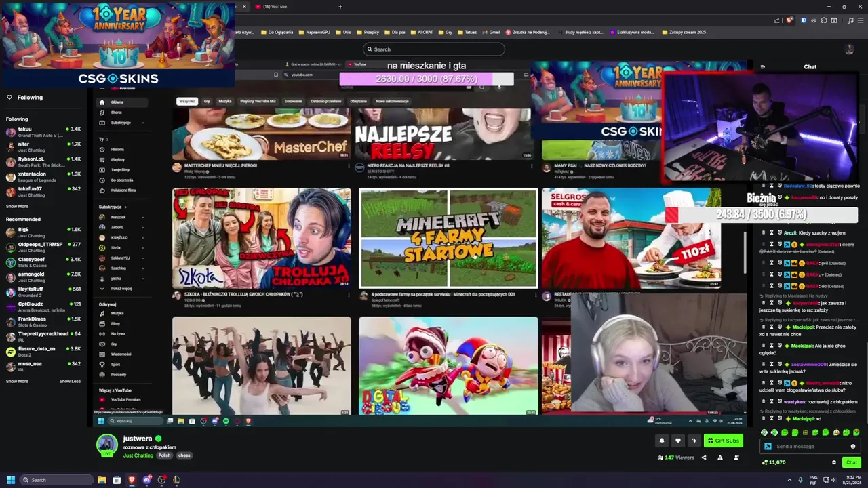The width and height of the screenshot is (868, 488).
Task: Click the chess tag under stream title
Action: click(x=184, y=455)
